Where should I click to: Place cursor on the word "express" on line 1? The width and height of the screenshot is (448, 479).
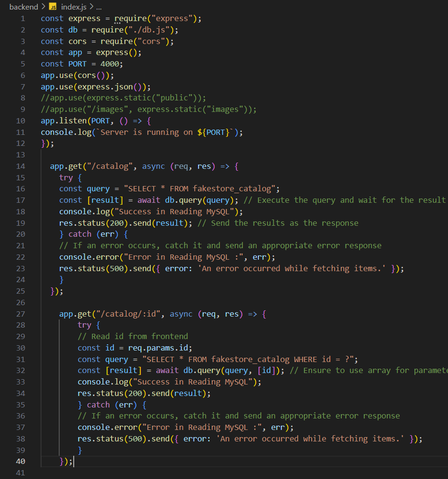coord(84,18)
